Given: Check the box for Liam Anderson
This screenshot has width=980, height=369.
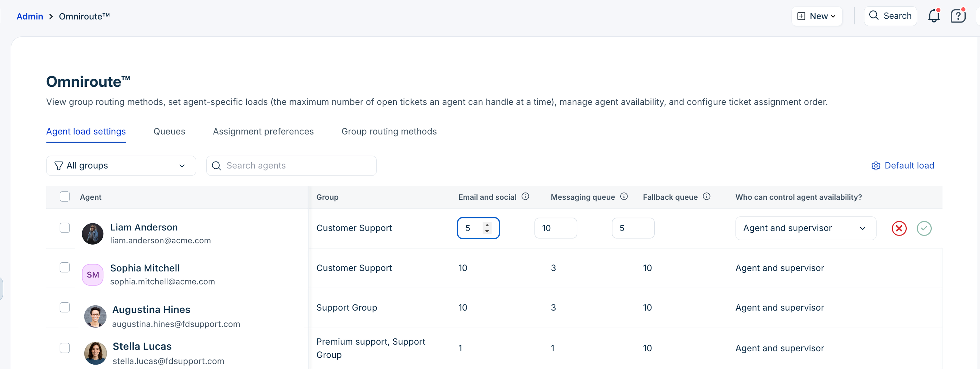Looking at the screenshot, I should [x=65, y=228].
